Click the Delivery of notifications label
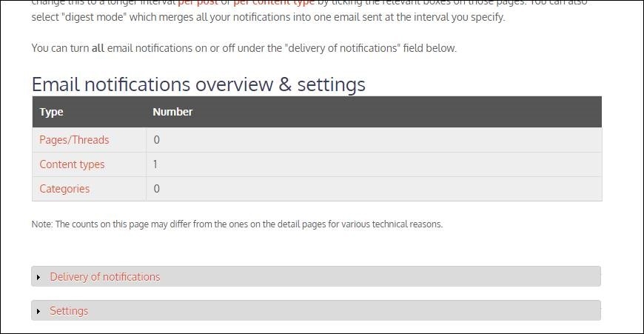Viewport: 644px width, 334px height. click(104, 276)
